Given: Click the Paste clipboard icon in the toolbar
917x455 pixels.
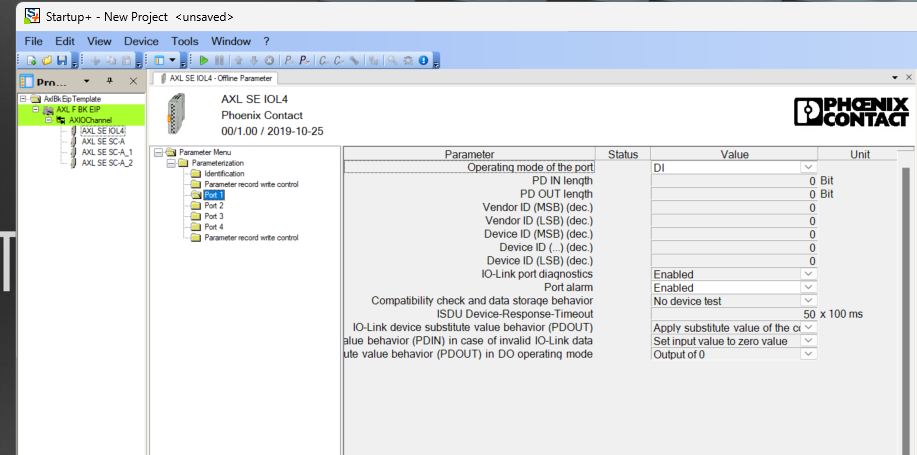Looking at the screenshot, I should point(126,60).
